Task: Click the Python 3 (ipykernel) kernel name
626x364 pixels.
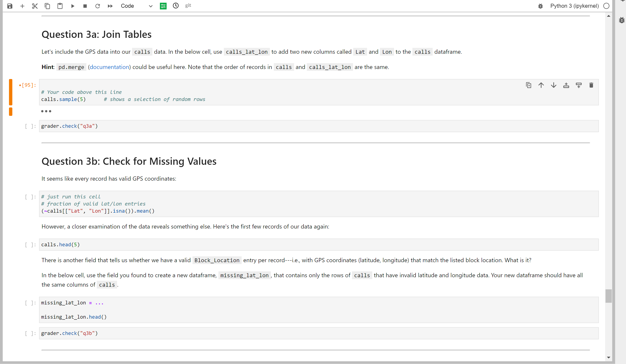Action: pyautogui.click(x=574, y=6)
